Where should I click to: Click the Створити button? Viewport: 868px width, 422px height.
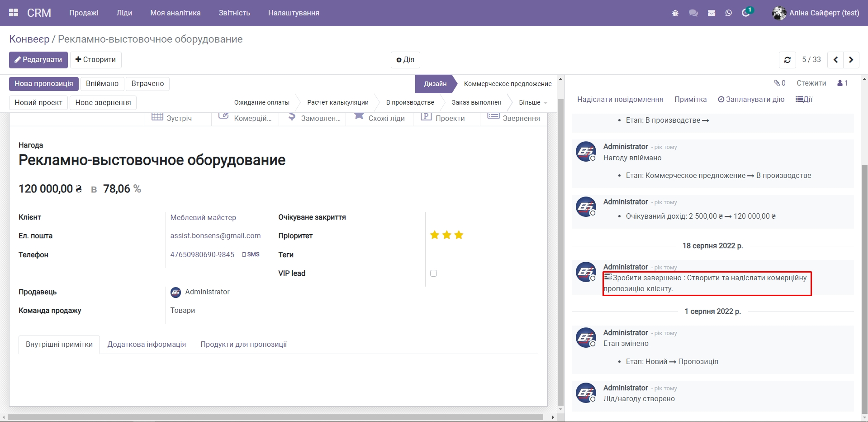tap(95, 60)
